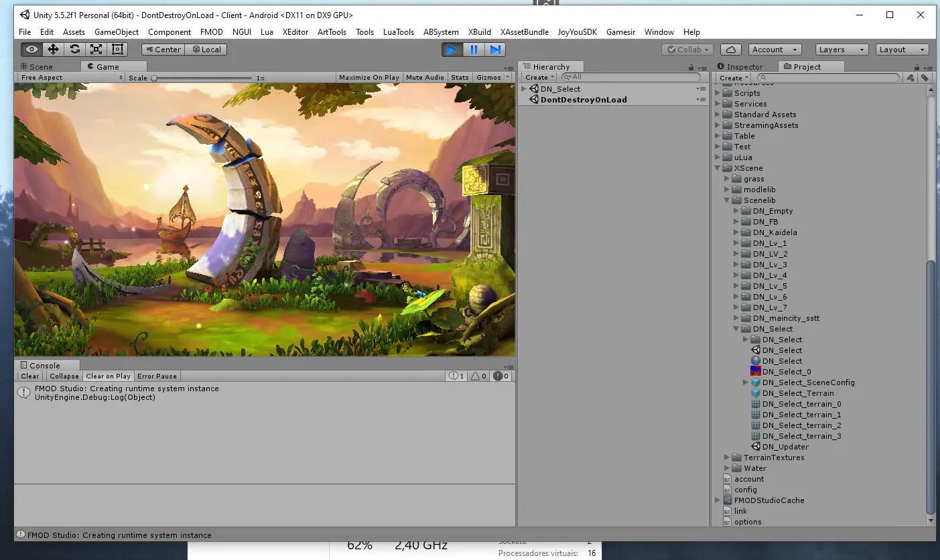Open the Gizmos dropdown

pos(492,78)
